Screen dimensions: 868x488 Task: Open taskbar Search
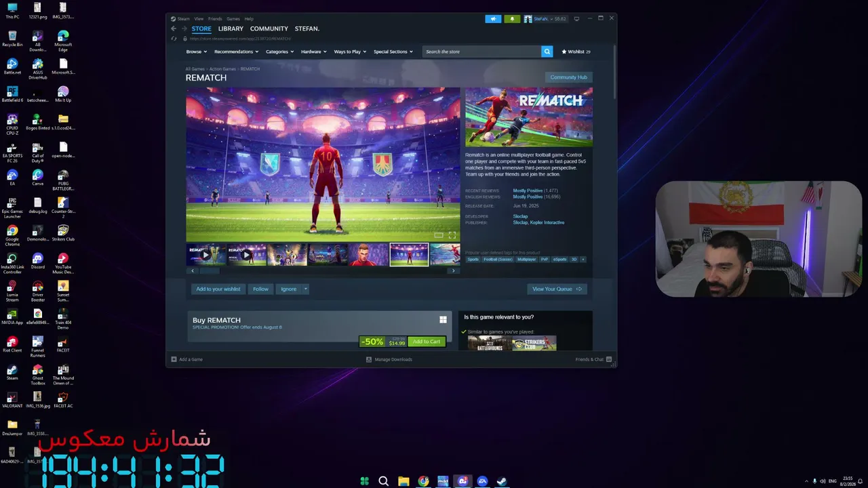[x=384, y=481]
